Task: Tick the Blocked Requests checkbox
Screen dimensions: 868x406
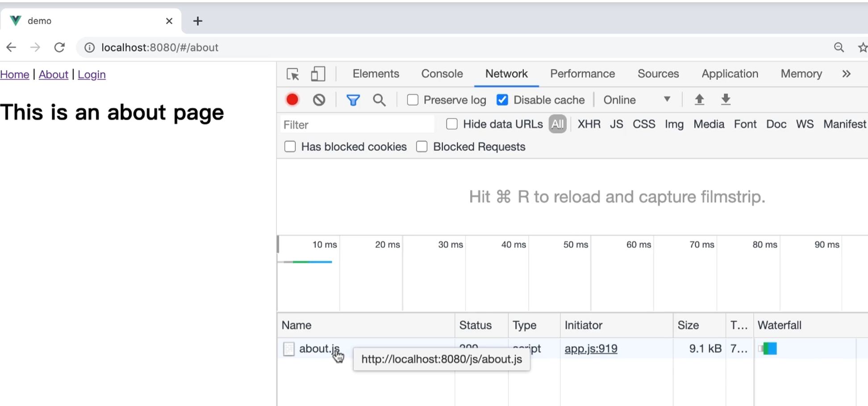Action: (x=422, y=146)
